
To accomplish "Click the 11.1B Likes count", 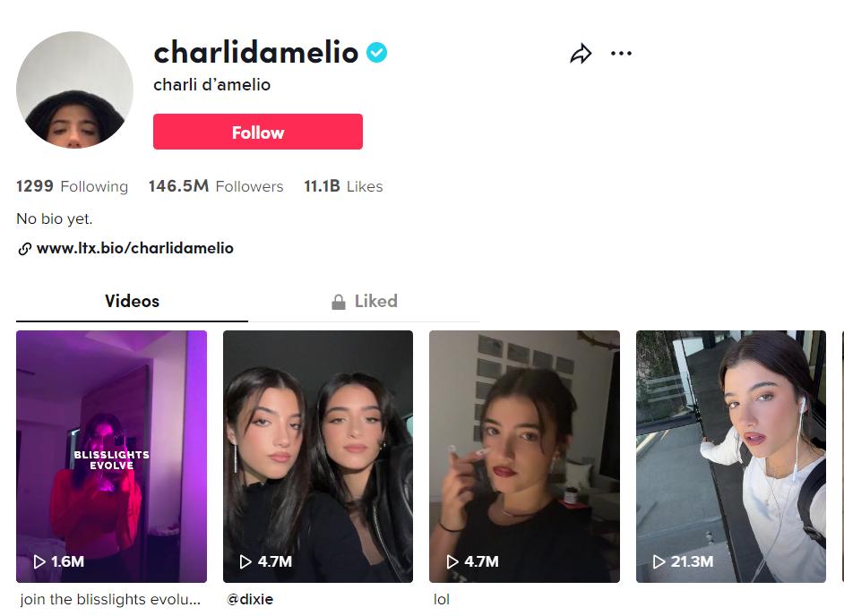I will click(x=343, y=186).
